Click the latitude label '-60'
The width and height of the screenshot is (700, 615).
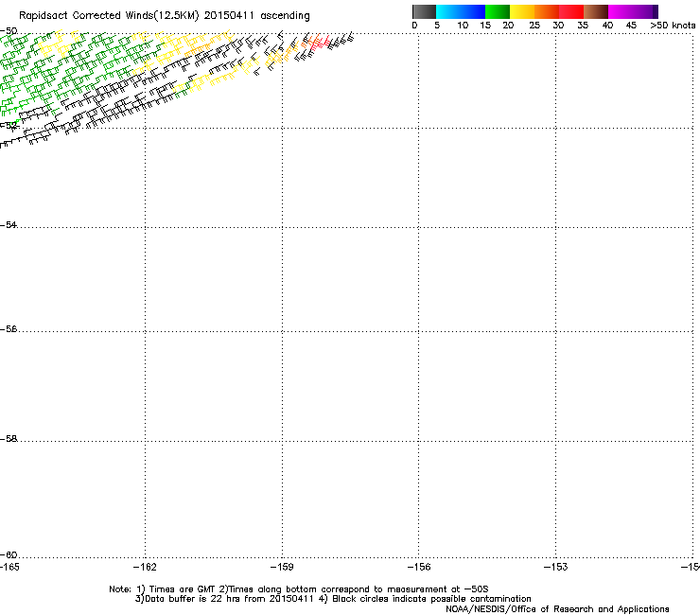point(9,555)
